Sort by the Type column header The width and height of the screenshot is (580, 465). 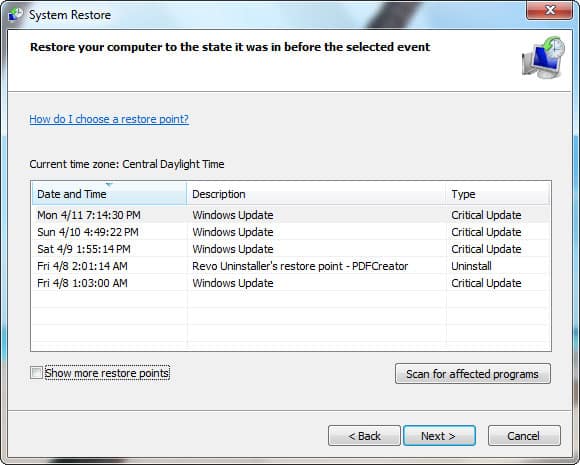tap(498, 193)
